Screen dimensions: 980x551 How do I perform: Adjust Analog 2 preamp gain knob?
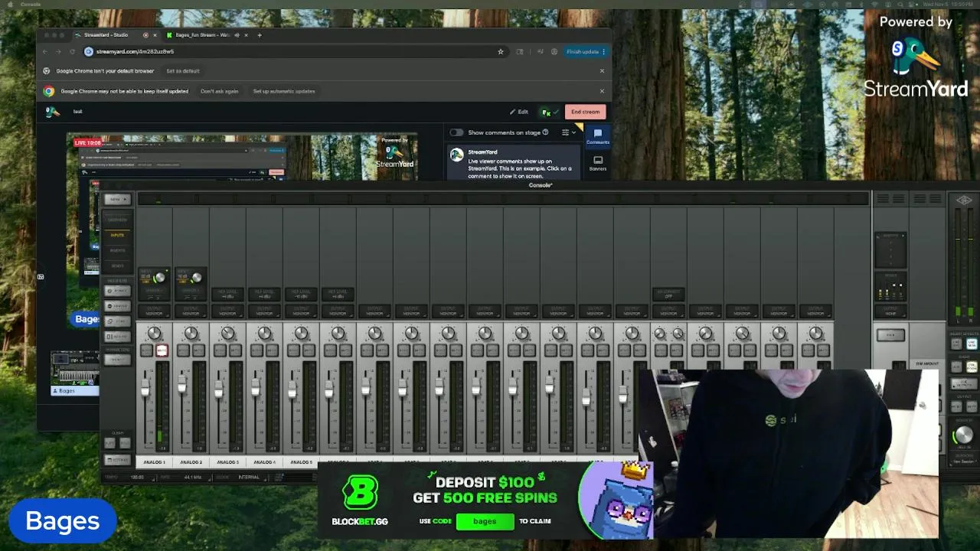click(197, 277)
